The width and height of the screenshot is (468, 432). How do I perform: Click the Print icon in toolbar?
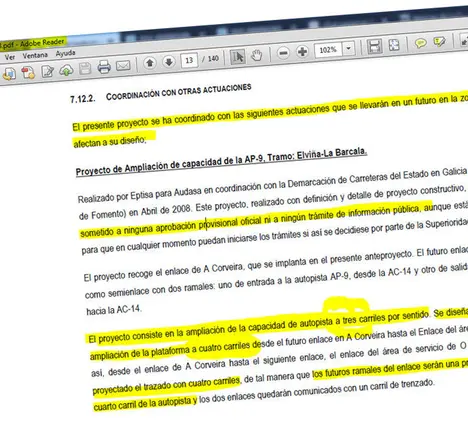click(104, 67)
